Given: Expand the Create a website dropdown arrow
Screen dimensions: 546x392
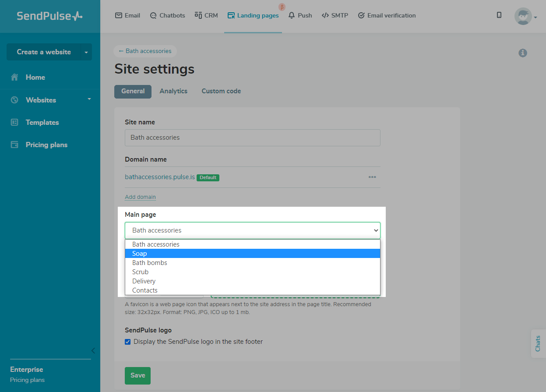Looking at the screenshot, I should pyautogui.click(x=86, y=52).
